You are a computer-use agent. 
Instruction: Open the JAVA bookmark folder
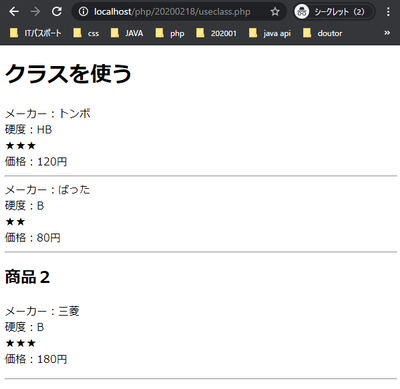[x=127, y=33]
